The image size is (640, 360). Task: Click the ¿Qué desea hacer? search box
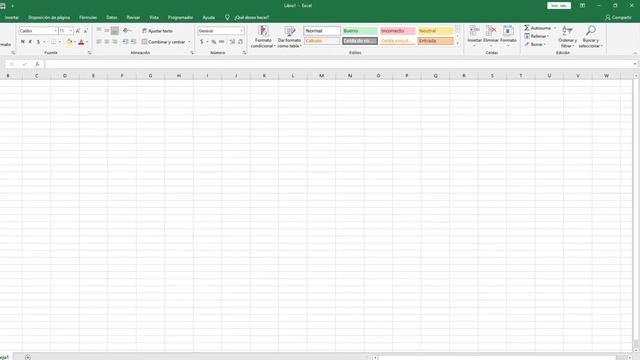click(252, 18)
